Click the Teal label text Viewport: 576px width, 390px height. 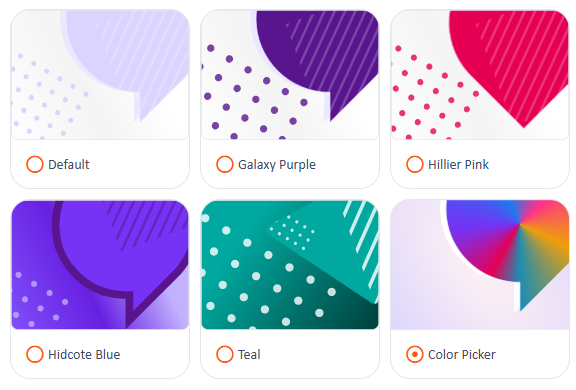tap(249, 355)
